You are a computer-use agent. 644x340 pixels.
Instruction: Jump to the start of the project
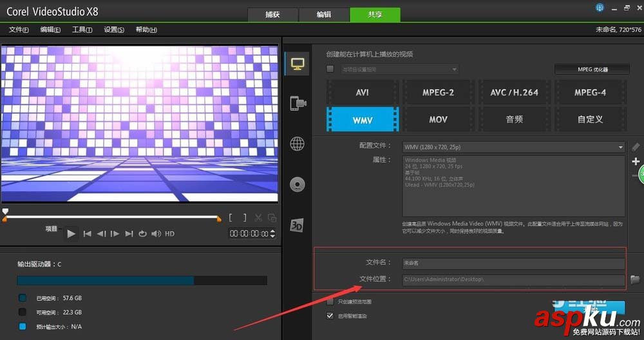click(x=87, y=234)
